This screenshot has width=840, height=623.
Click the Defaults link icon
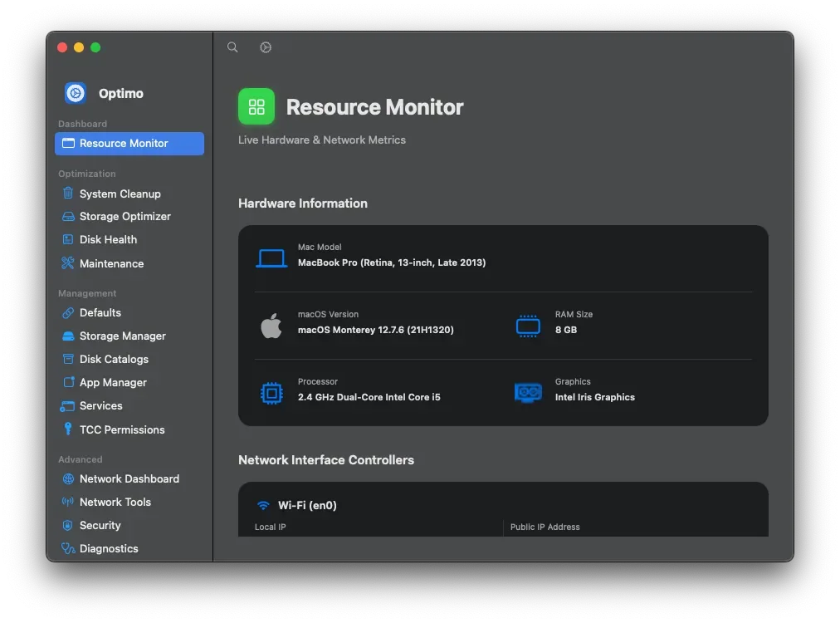[x=68, y=312]
